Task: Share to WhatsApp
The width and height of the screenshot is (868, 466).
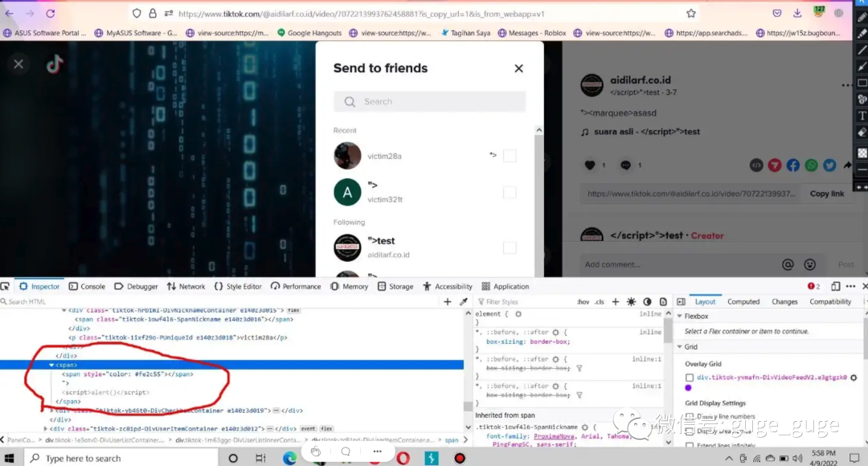Action: click(x=811, y=165)
